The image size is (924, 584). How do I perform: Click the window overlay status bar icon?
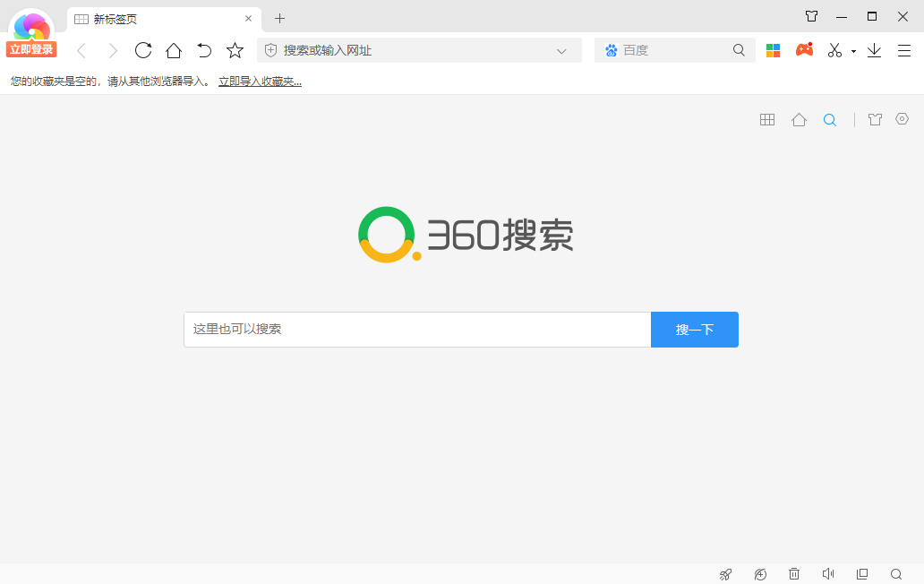point(862,574)
